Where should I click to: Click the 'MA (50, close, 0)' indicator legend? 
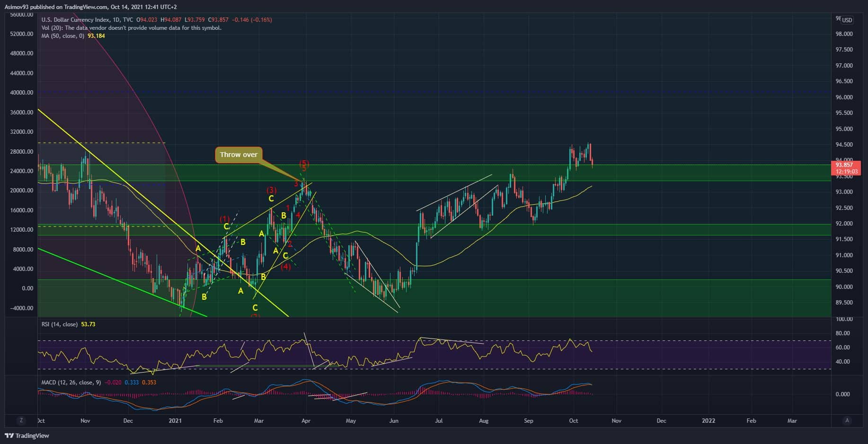click(x=63, y=36)
